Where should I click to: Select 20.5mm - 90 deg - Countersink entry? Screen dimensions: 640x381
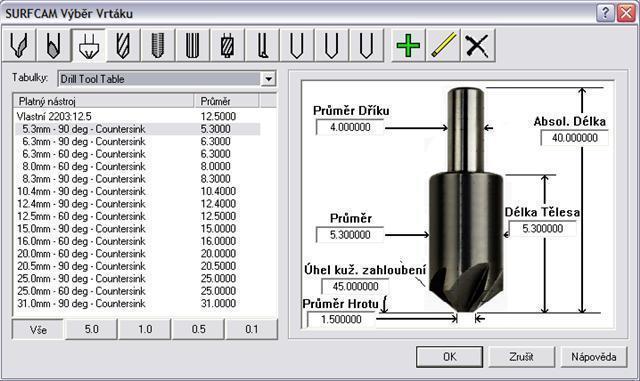(x=138, y=266)
